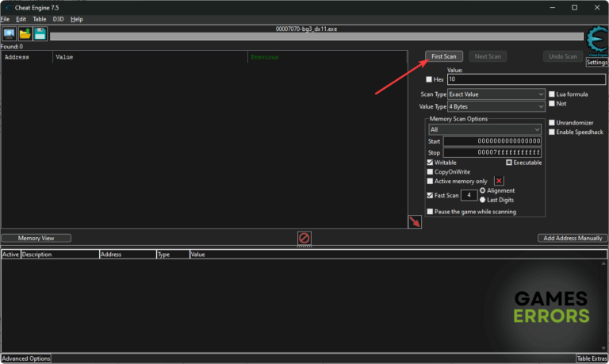Click the red no-entry clear list icon
The height and width of the screenshot is (364, 609).
pyautogui.click(x=304, y=238)
